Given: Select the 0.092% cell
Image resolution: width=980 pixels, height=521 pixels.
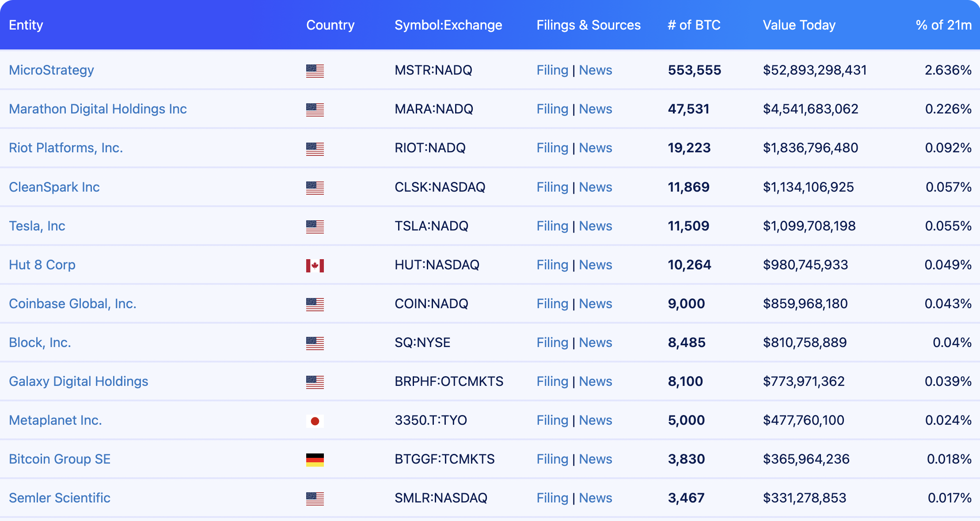Looking at the screenshot, I should tap(948, 148).
